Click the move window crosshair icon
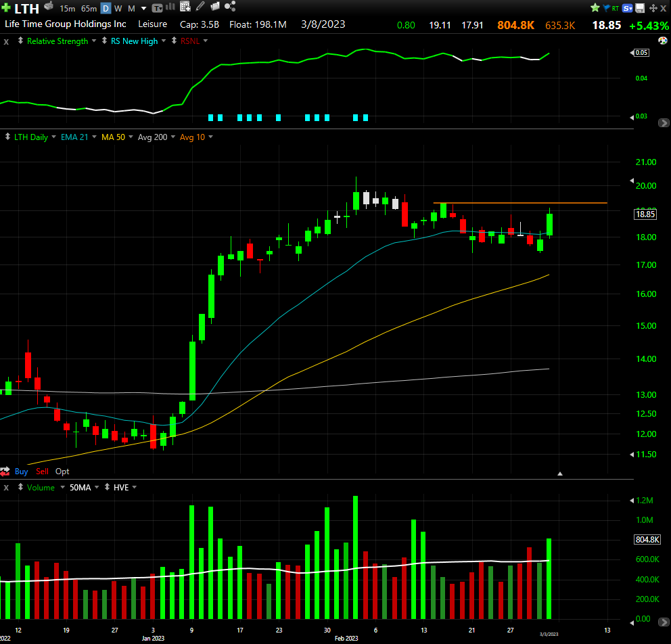671x644 pixels. click(x=653, y=8)
